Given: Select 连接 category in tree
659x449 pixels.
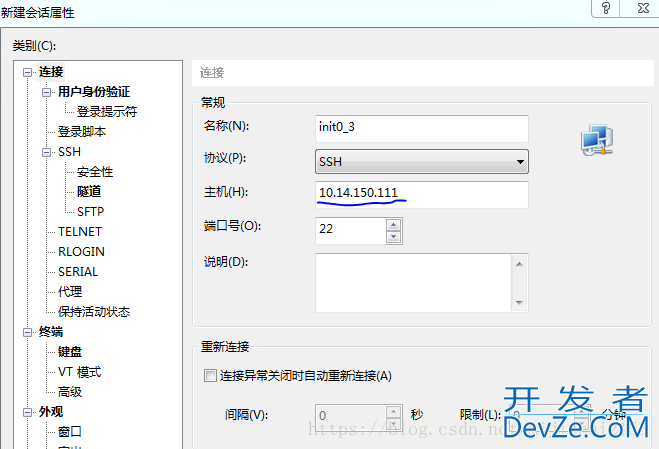Looking at the screenshot, I should point(51,72).
